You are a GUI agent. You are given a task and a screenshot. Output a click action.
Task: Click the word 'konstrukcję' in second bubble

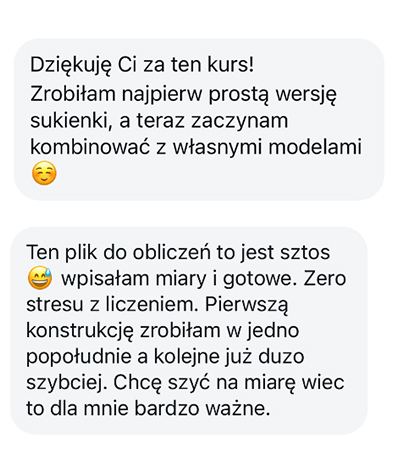tap(80, 331)
